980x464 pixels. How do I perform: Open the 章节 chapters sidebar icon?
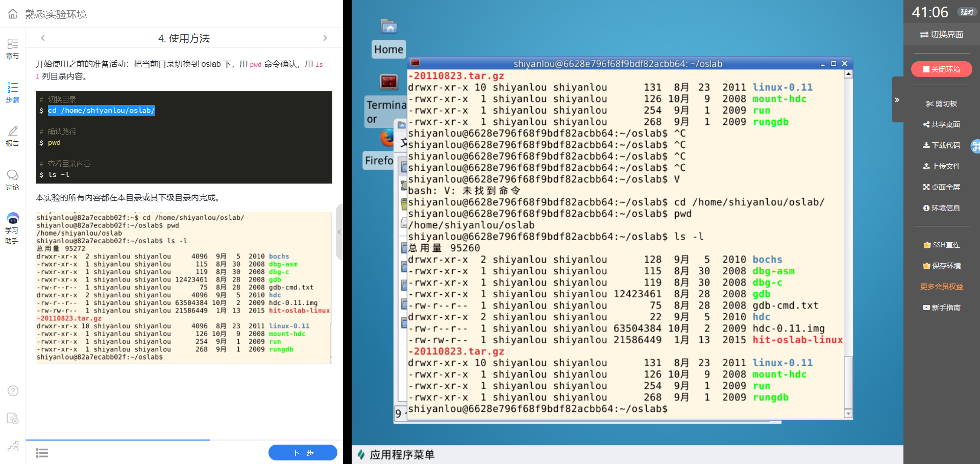click(x=13, y=48)
